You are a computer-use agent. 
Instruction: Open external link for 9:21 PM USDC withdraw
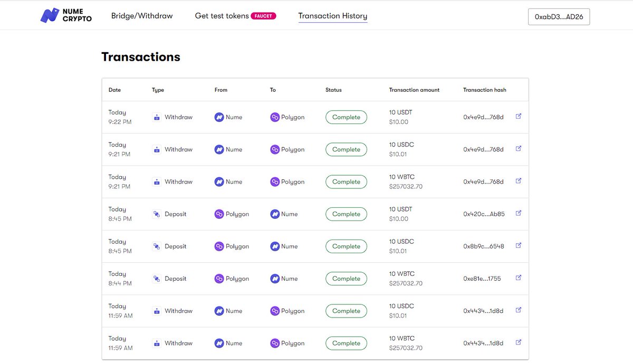[519, 149]
